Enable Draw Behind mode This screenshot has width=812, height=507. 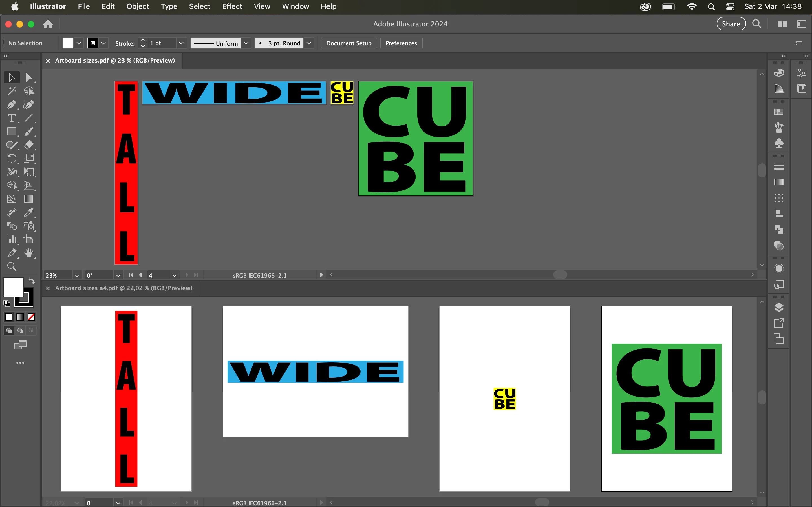(20, 331)
